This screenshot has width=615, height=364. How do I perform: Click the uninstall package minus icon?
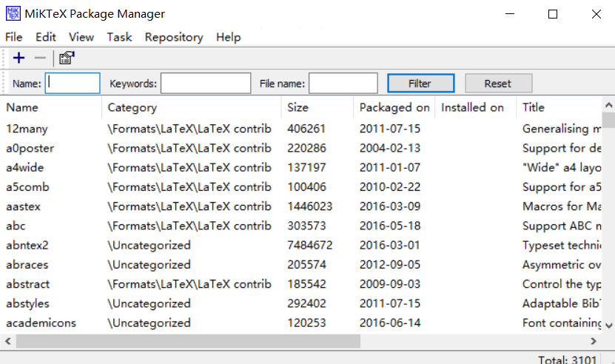(40, 58)
